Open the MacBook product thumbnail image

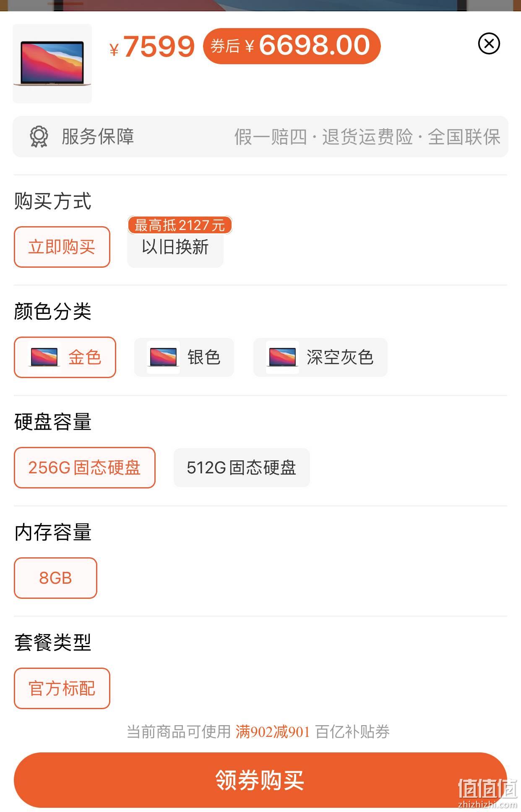52,63
